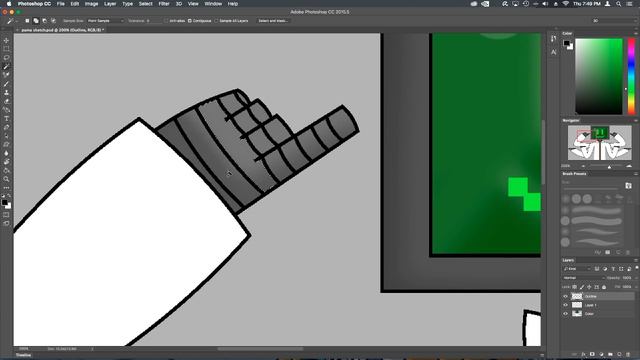Toggle Quick Mask mode icon

[x=6, y=215]
